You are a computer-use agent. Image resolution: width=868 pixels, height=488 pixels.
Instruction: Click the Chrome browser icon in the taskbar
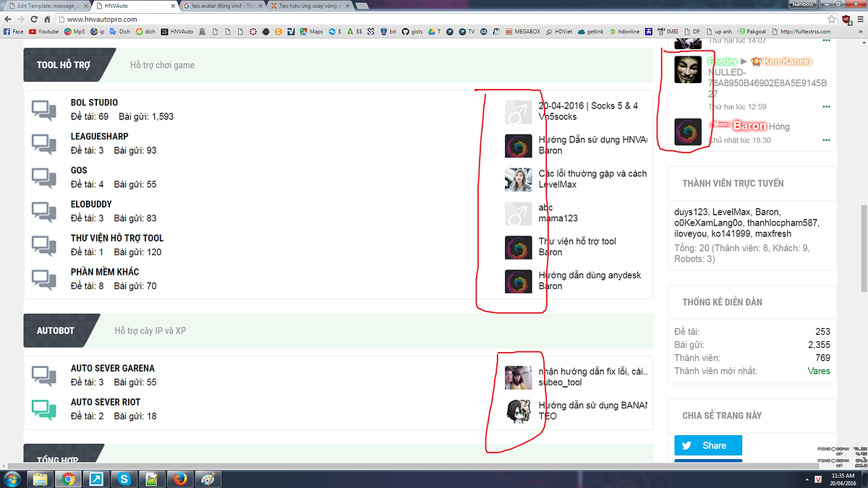pos(67,479)
